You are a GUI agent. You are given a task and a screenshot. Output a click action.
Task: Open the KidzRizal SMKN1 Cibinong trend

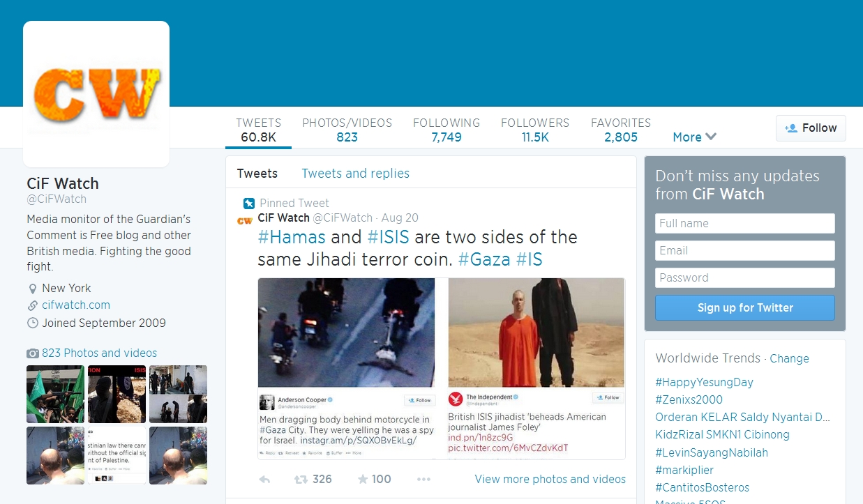coord(722,435)
